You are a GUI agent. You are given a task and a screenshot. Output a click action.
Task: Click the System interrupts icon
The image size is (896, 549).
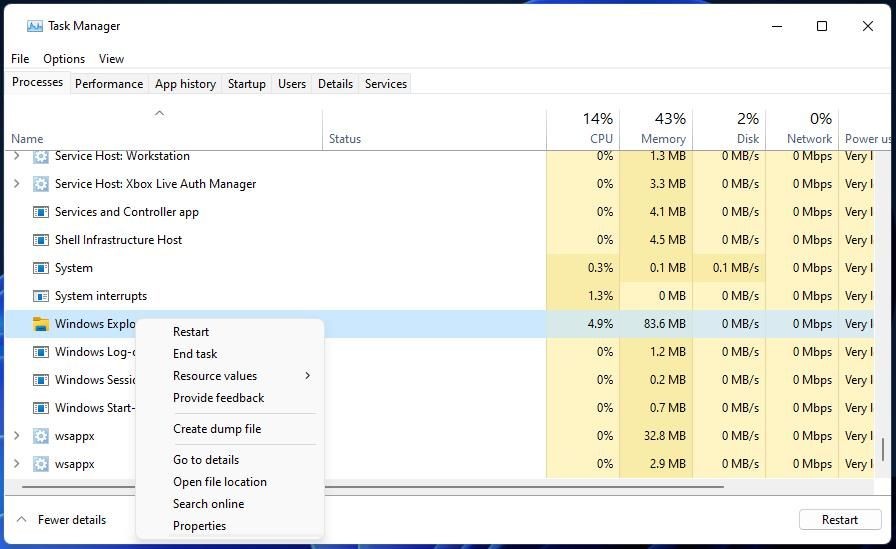41,296
